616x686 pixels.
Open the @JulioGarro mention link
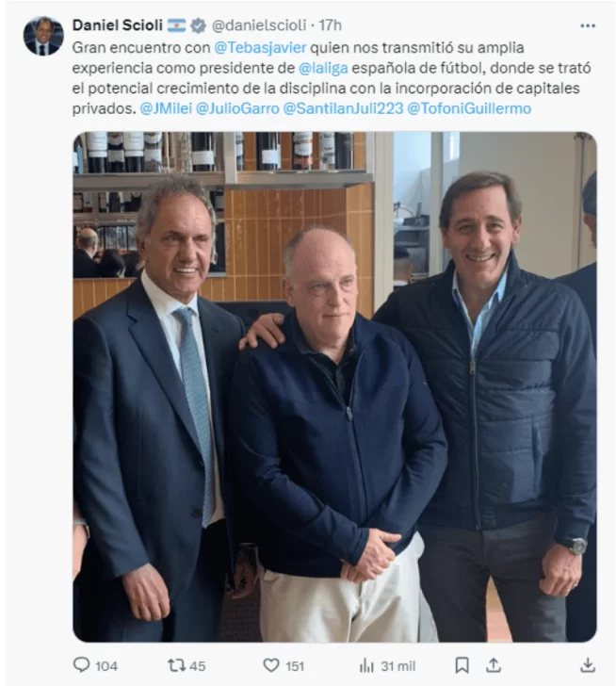pos(237,108)
